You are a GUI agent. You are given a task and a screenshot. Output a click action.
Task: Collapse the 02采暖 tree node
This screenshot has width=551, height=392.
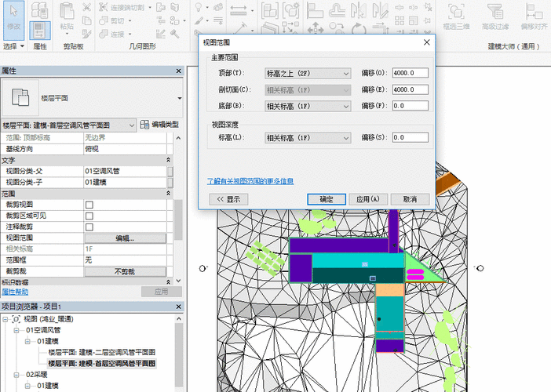coord(16,376)
